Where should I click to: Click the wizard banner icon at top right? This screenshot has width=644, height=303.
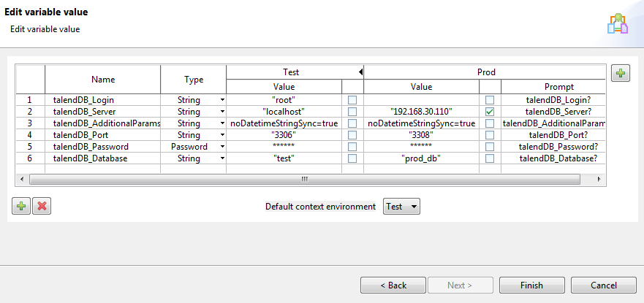click(617, 23)
